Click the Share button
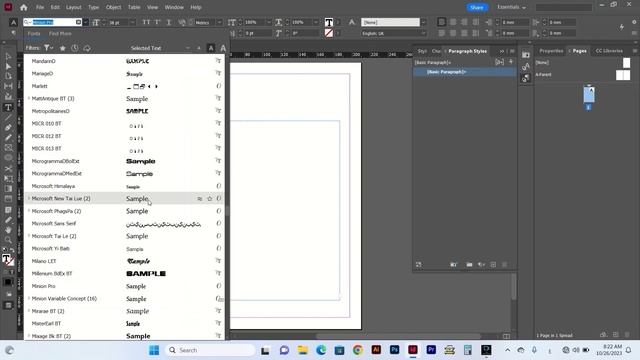The width and height of the screenshot is (640, 360). (x=477, y=7)
